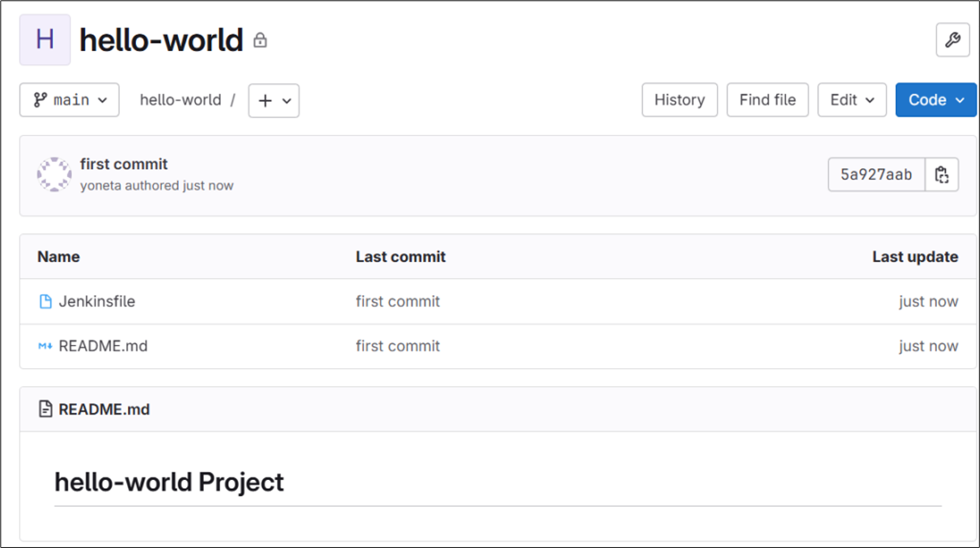Open the plus dropdown to add files
980x548 pixels.
tap(273, 100)
